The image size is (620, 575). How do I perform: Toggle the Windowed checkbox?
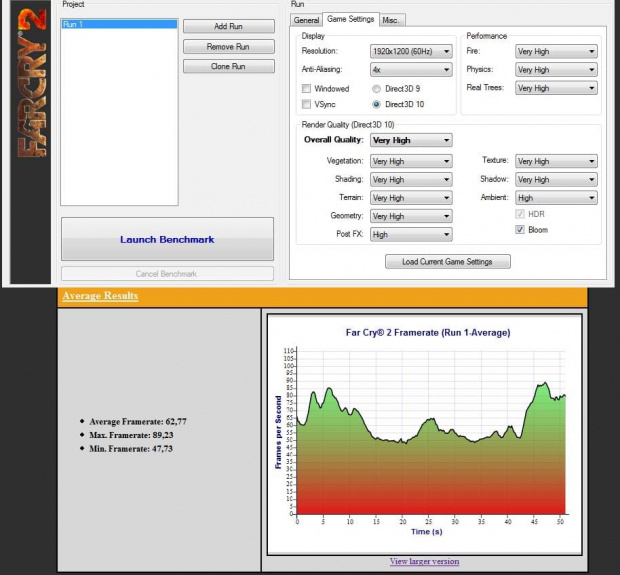coord(306,89)
